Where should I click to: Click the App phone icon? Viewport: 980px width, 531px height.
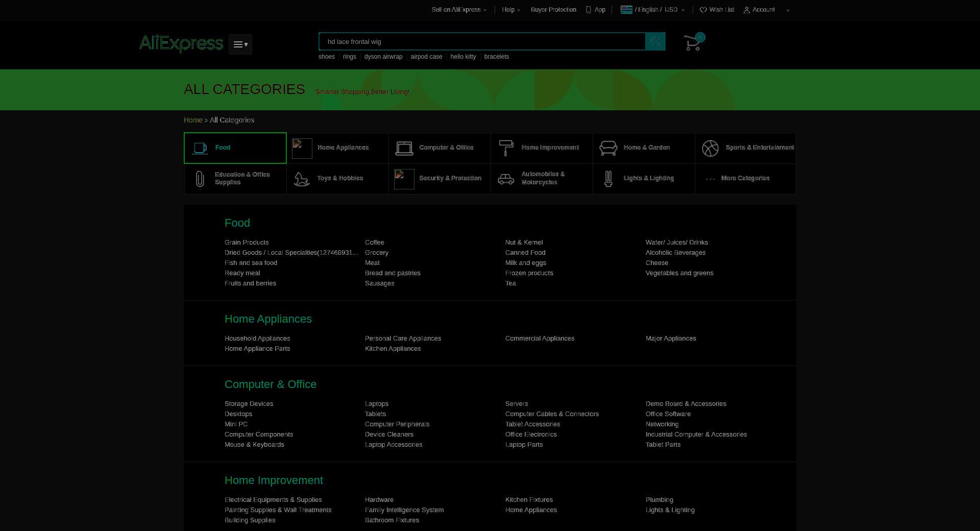tap(589, 10)
